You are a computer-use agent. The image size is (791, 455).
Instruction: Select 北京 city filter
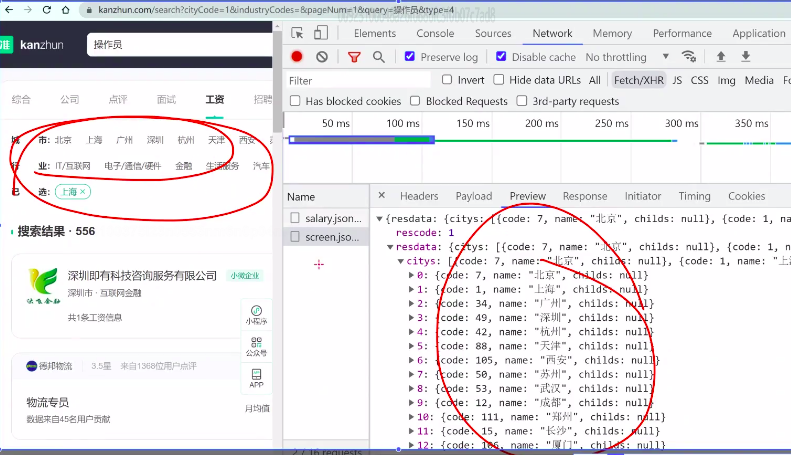[63, 140]
